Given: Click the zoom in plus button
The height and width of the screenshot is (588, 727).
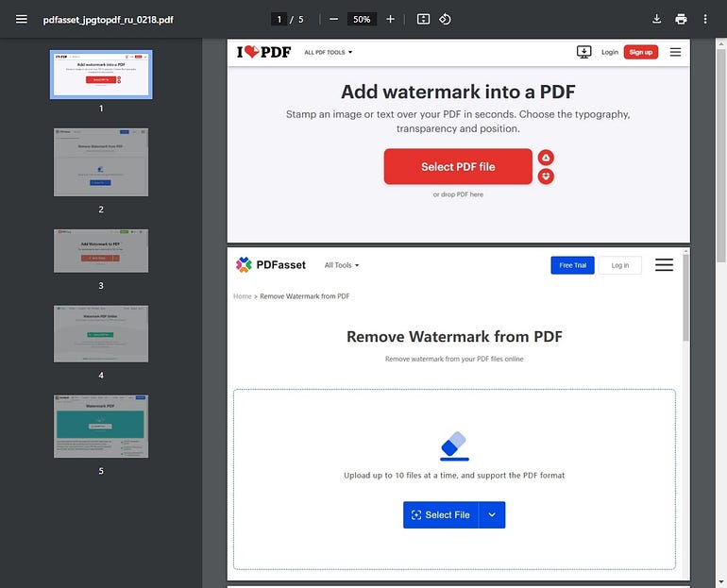Looking at the screenshot, I should (390, 20).
